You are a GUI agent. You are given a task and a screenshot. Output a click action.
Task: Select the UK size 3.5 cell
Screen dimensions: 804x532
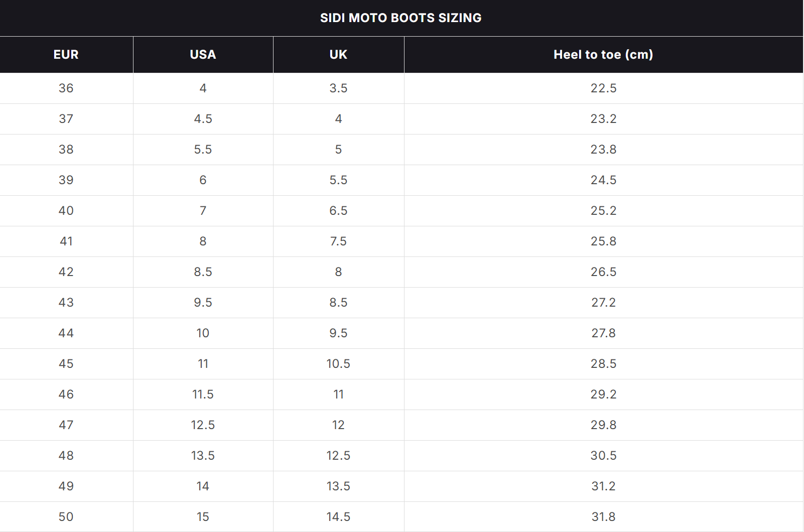point(338,88)
